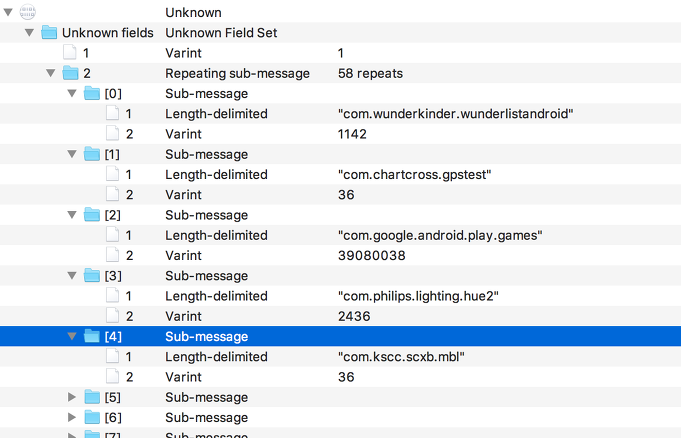Screen dimensions: 681x438
Task: Select the [1] sub-message tree label
Action: pos(112,154)
